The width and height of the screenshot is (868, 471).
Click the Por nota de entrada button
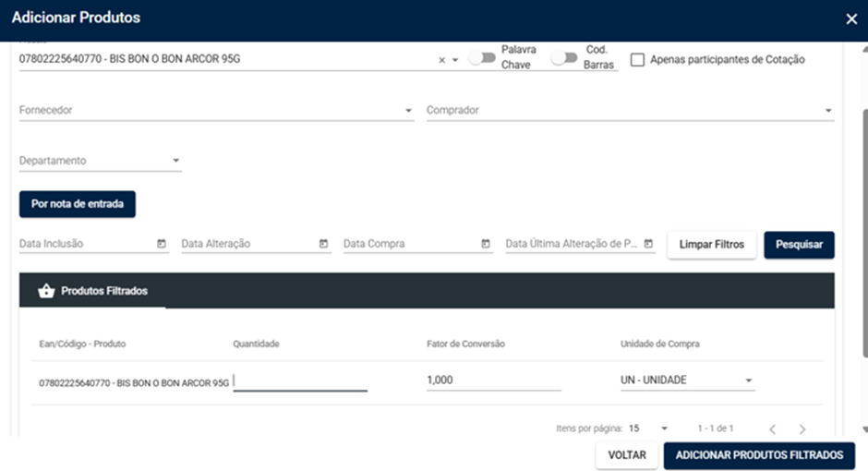click(x=78, y=204)
